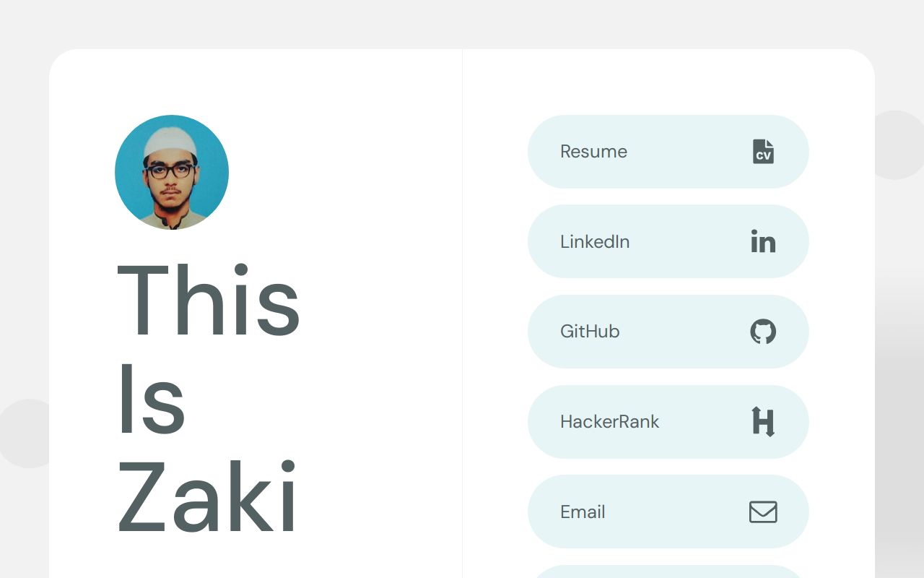Open the GitHub profile link
The image size is (924, 578).
click(668, 332)
